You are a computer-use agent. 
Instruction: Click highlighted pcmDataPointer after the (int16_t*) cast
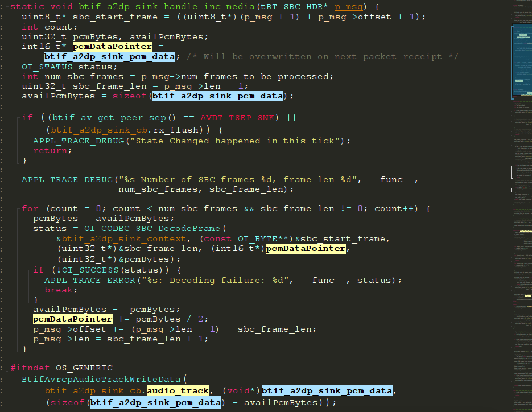point(306,249)
